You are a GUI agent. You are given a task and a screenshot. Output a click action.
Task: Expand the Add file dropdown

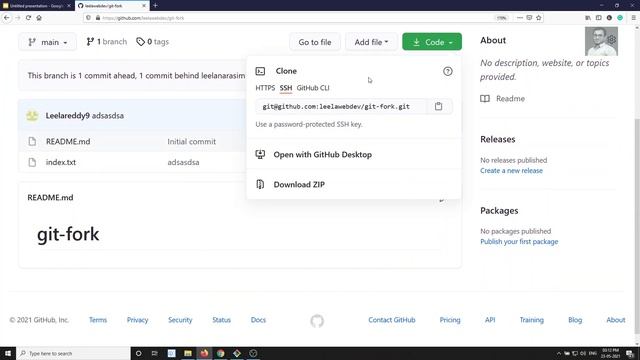[371, 42]
